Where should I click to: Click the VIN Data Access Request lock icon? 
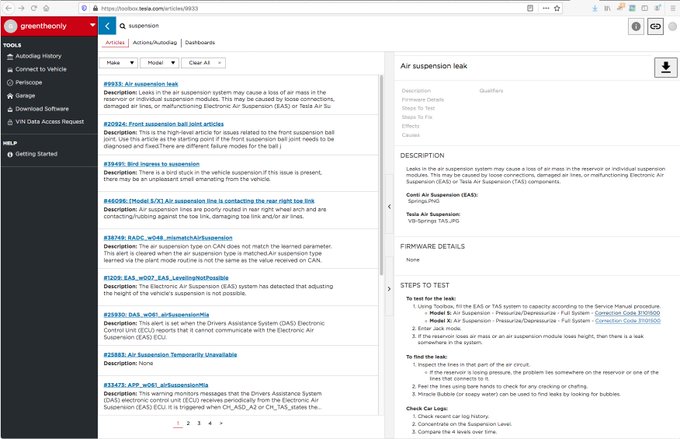(10, 122)
